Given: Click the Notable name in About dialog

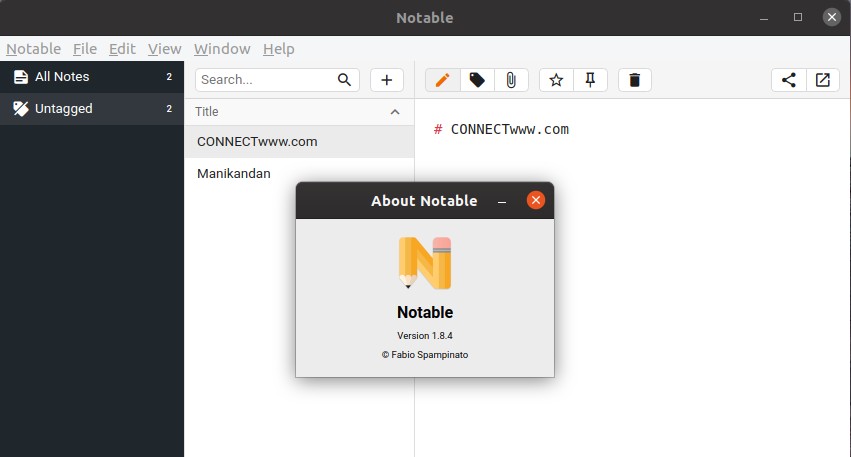Looking at the screenshot, I should click(x=425, y=312).
